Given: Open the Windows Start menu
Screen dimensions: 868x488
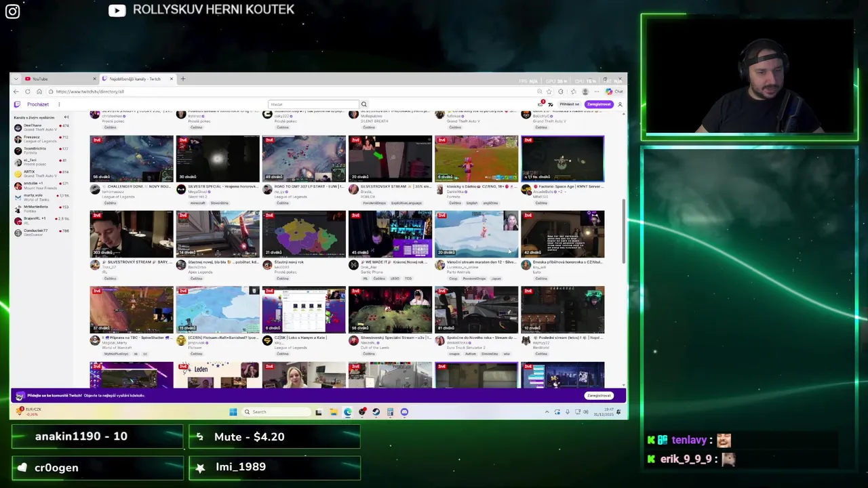Looking at the screenshot, I should point(233,411).
